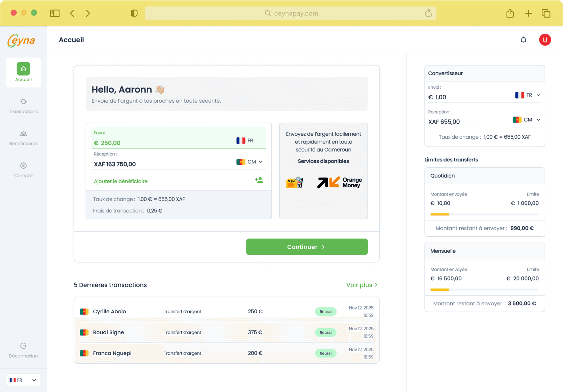The image size is (563, 392).
Task: Select MTN Mobile Money service
Action: click(x=294, y=182)
